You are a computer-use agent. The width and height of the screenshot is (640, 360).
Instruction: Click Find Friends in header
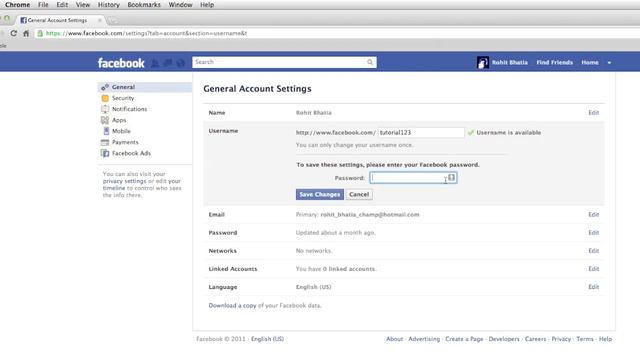point(554,62)
